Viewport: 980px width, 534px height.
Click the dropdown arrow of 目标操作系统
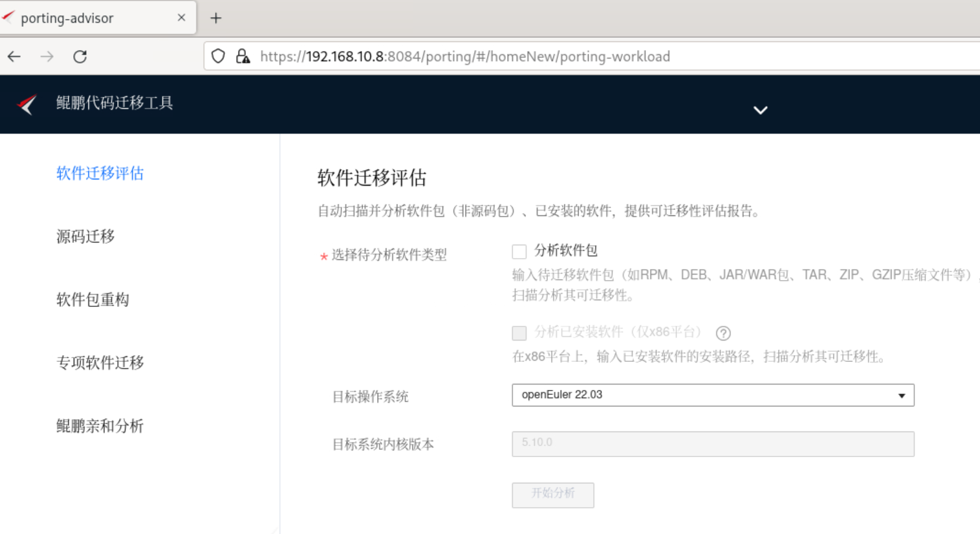point(901,396)
